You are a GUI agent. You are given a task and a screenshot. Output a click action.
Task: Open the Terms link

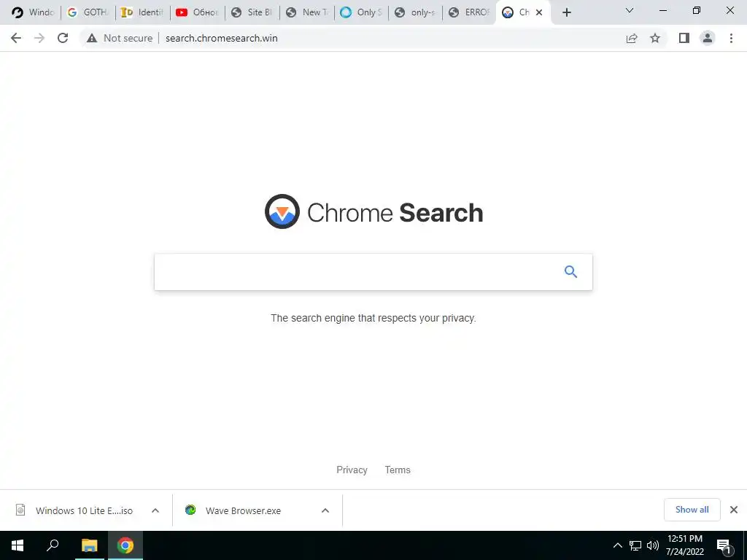pos(398,470)
